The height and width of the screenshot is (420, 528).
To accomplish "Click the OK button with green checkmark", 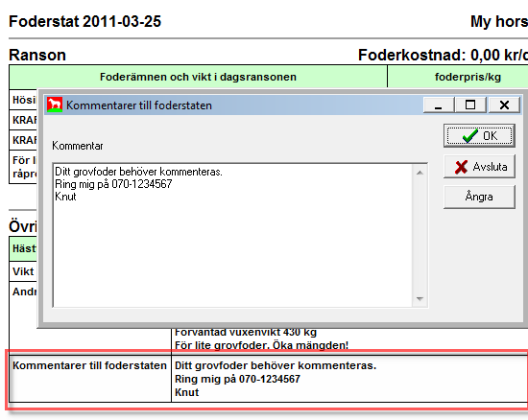I will [x=479, y=136].
